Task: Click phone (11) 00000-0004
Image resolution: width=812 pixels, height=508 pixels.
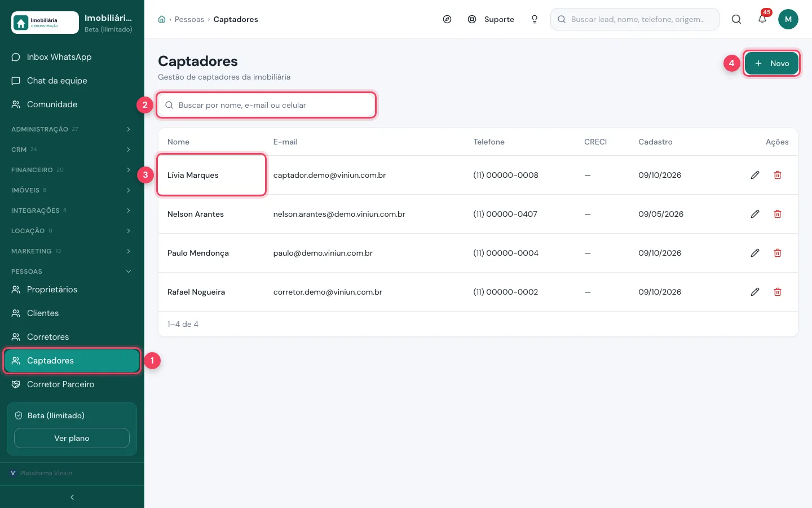Action: (506, 253)
